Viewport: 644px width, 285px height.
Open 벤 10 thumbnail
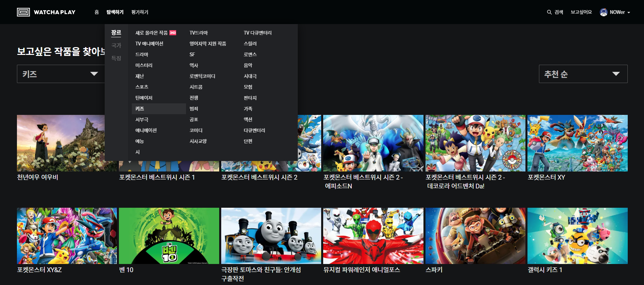click(169, 236)
